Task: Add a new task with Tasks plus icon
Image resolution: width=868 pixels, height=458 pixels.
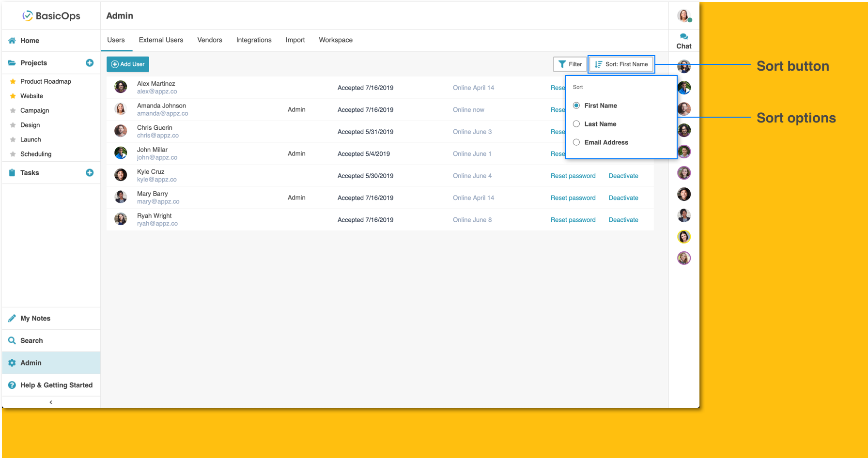Action: [90, 173]
